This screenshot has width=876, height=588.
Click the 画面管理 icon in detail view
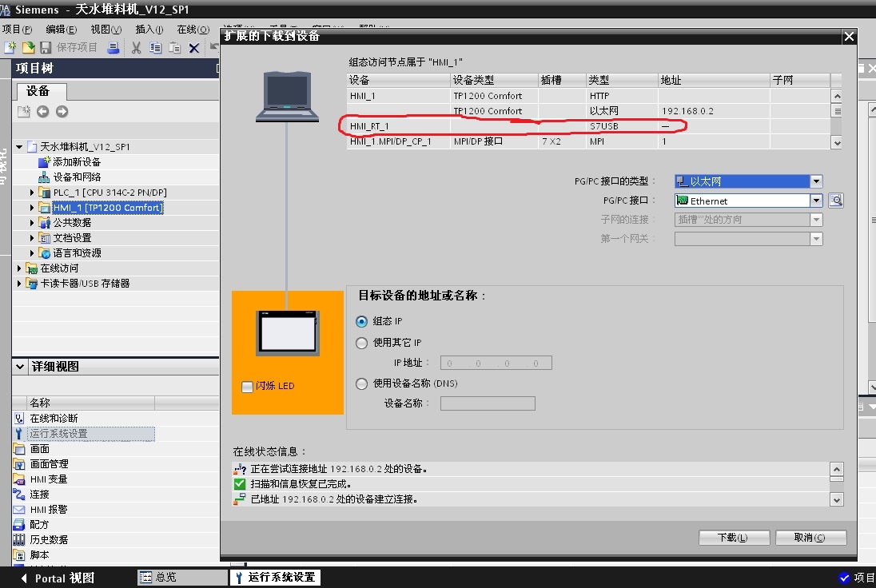click(x=19, y=464)
